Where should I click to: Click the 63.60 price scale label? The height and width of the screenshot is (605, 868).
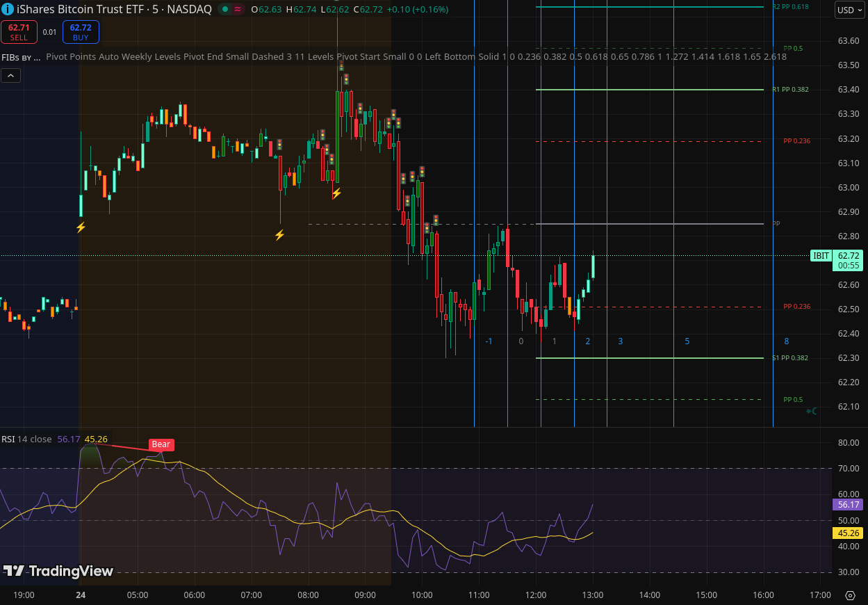pyautogui.click(x=849, y=41)
